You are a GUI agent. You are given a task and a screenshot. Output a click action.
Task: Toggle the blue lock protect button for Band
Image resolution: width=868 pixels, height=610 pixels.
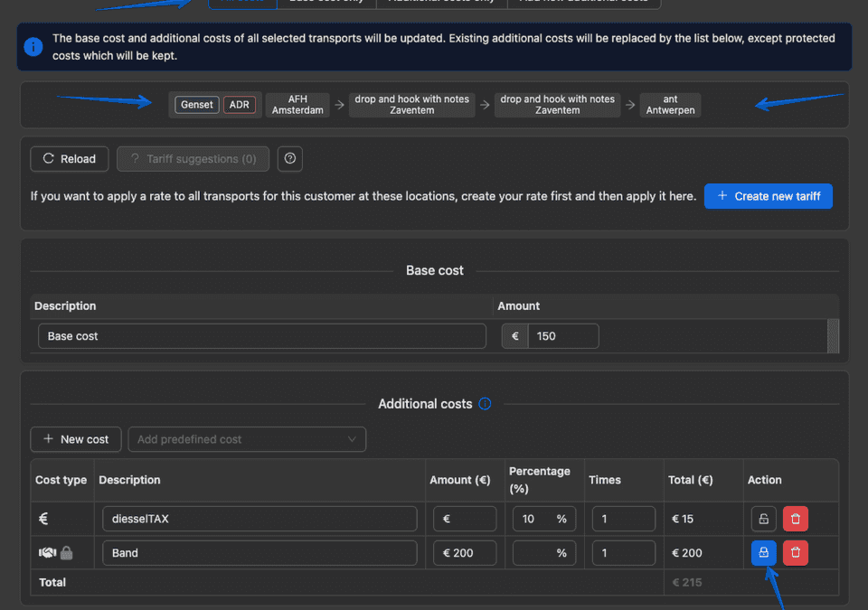click(x=763, y=552)
